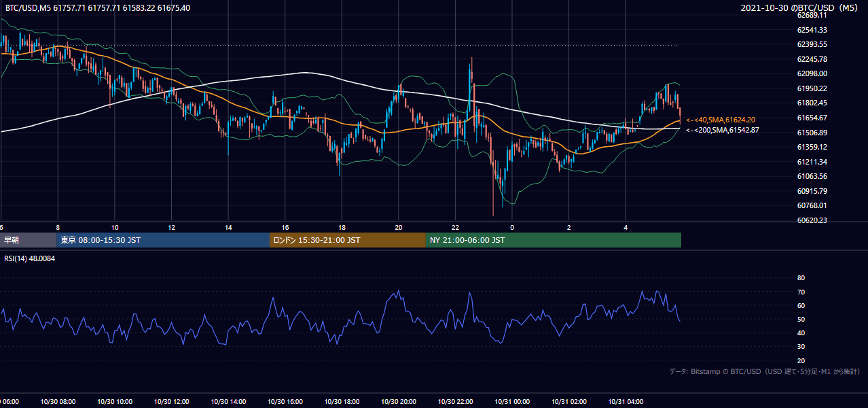Click price axis value 60768.01

(x=812, y=205)
